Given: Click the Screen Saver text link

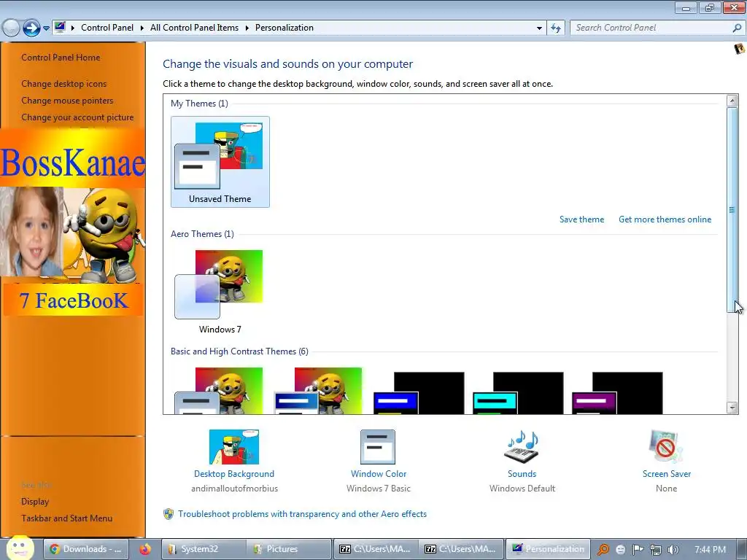Looking at the screenshot, I should (667, 474).
